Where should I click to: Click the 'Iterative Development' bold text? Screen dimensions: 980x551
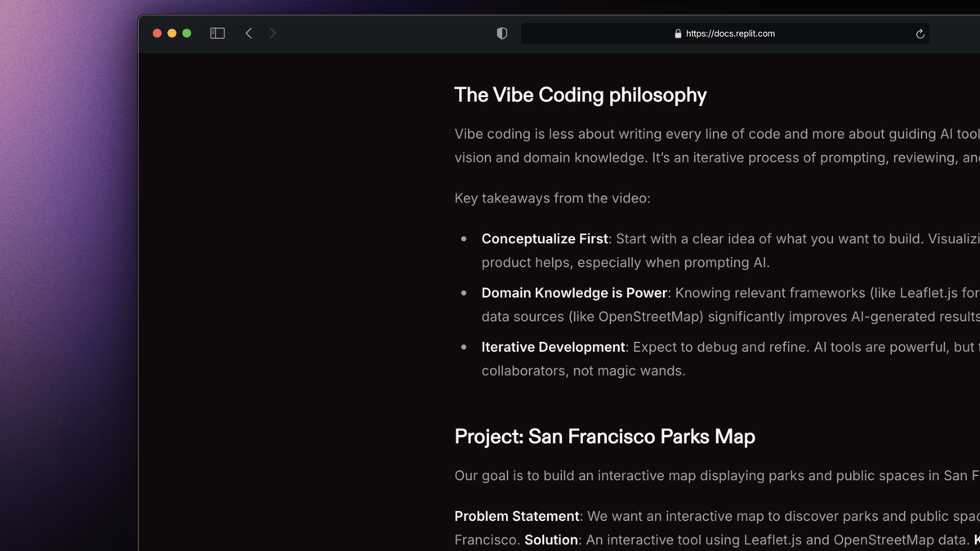point(553,347)
